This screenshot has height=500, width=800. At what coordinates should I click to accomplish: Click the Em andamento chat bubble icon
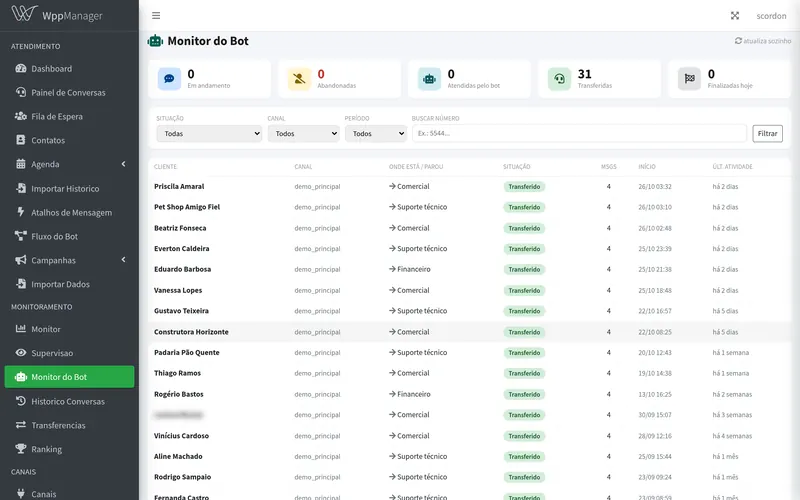coord(169,79)
